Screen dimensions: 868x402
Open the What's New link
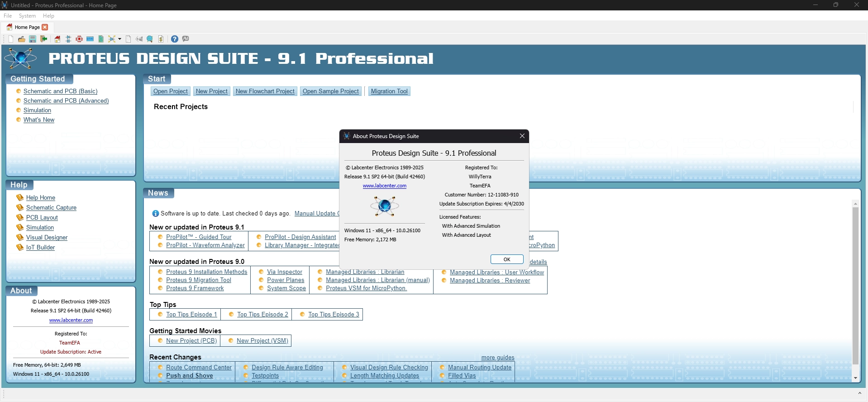(39, 120)
